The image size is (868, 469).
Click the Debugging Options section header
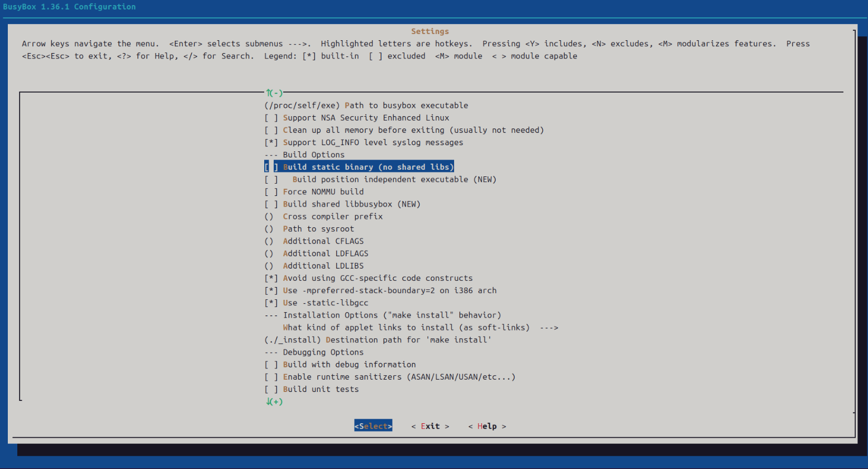(314, 352)
